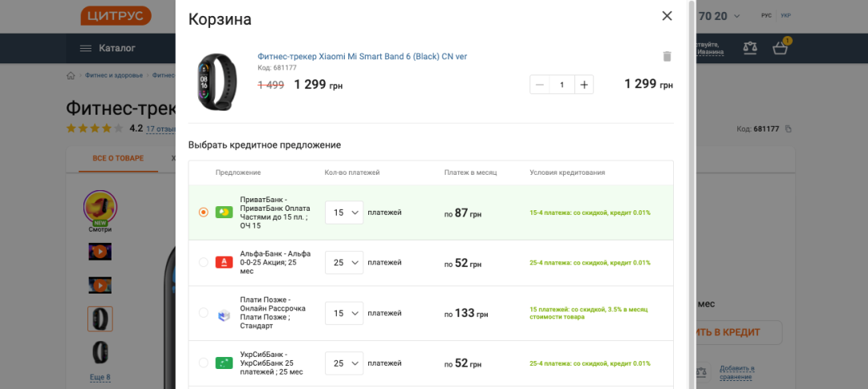The image size is (868, 389).
Task: Edit the quantity field showing 1
Action: pyautogui.click(x=562, y=85)
